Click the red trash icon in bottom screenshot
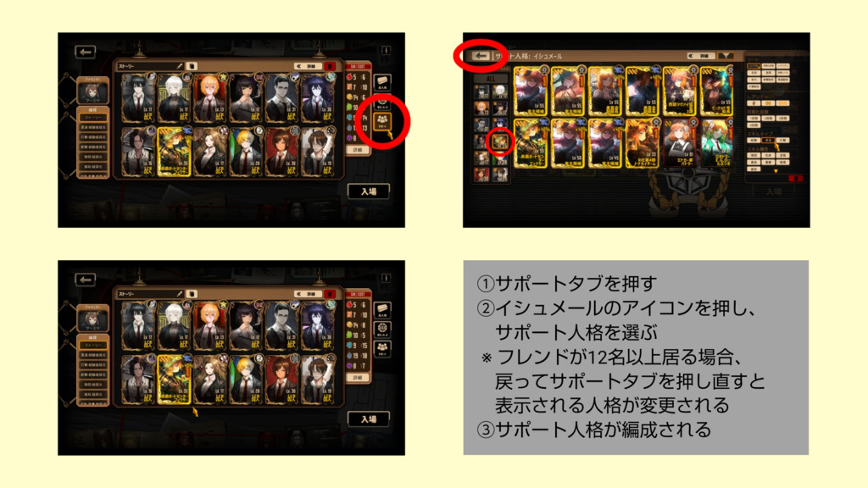 click(330, 294)
